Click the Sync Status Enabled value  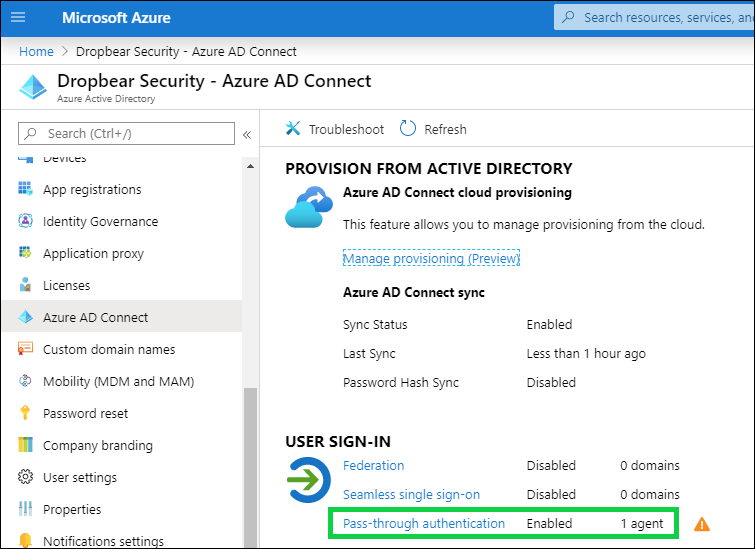tap(549, 324)
